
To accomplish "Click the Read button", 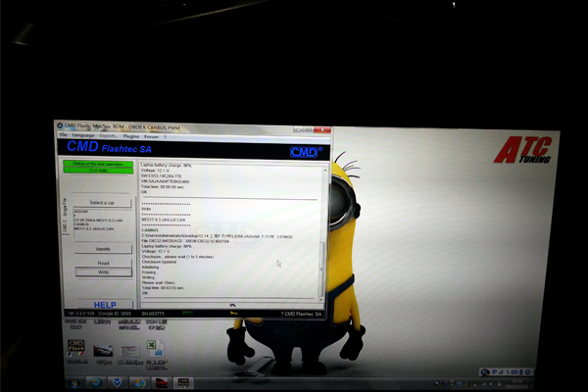I will 104,263.
